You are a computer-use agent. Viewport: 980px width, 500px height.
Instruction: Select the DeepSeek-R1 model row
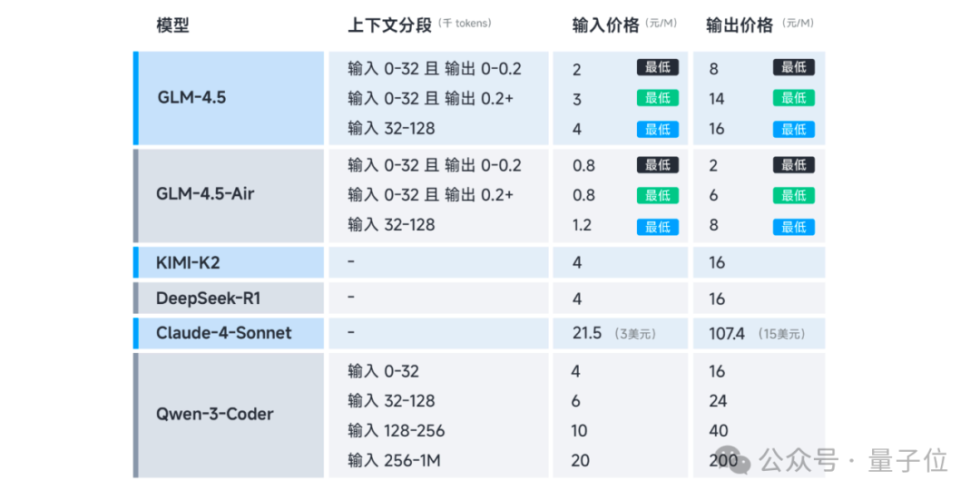point(479,299)
